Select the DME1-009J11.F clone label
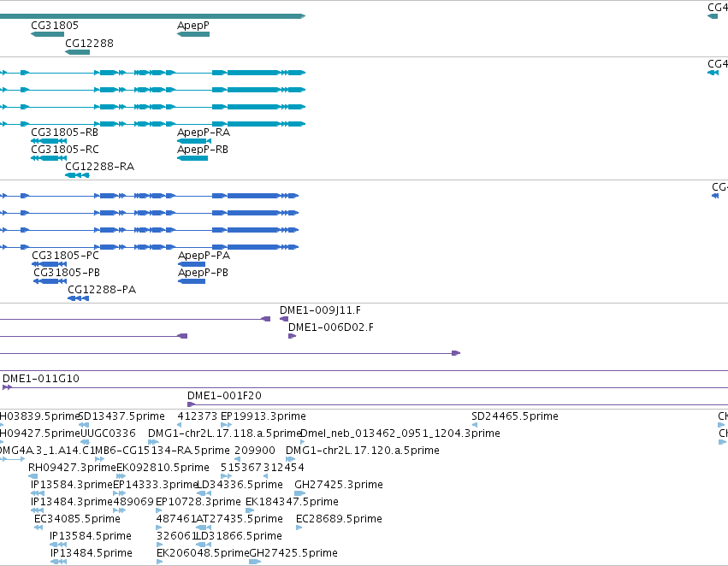The image size is (728, 566). 320,310
